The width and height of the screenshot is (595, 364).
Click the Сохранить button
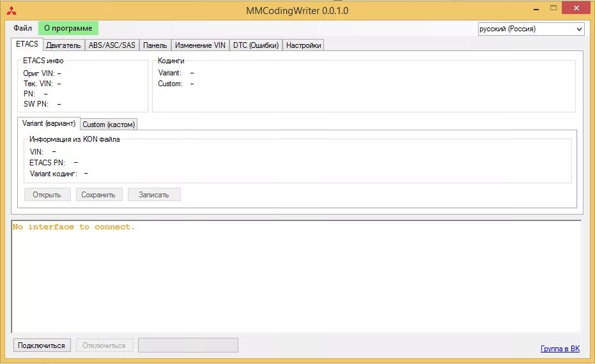point(98,195)
